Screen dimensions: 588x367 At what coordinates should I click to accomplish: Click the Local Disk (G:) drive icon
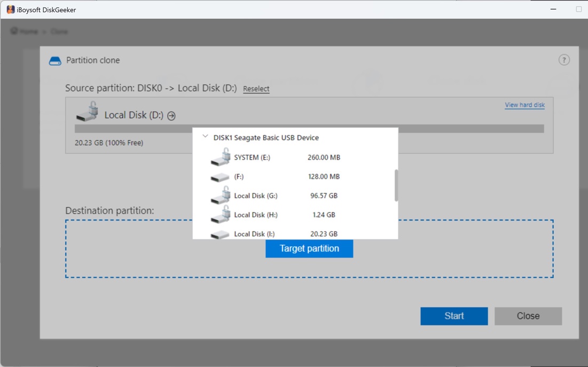pos(221,195)
